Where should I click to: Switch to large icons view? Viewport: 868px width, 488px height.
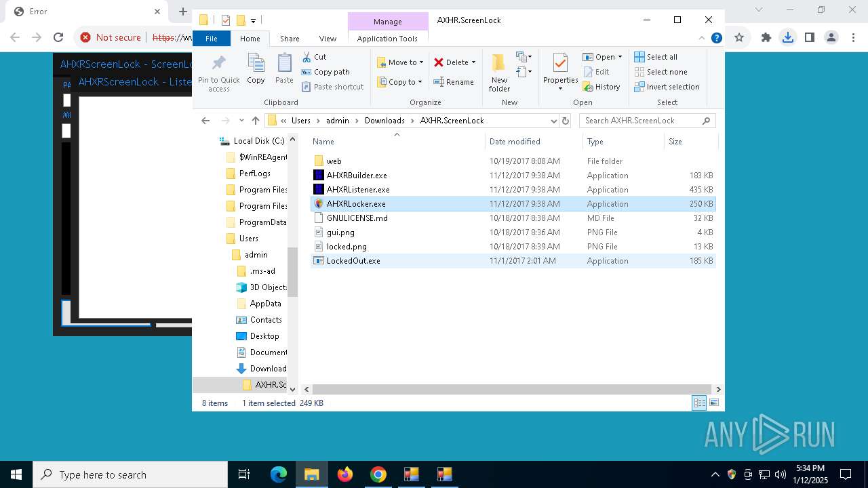(713, 403)
